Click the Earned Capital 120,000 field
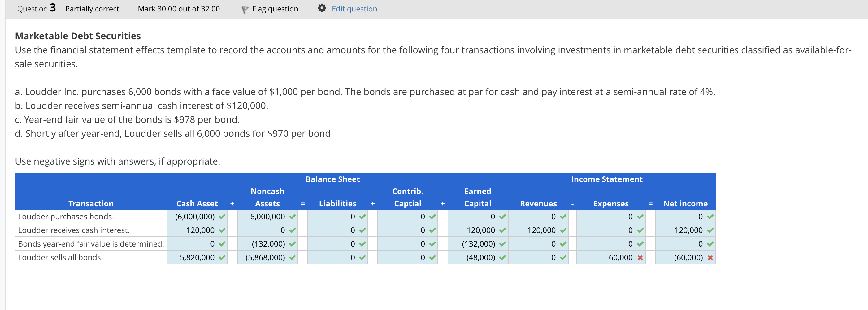 (477, 230)
